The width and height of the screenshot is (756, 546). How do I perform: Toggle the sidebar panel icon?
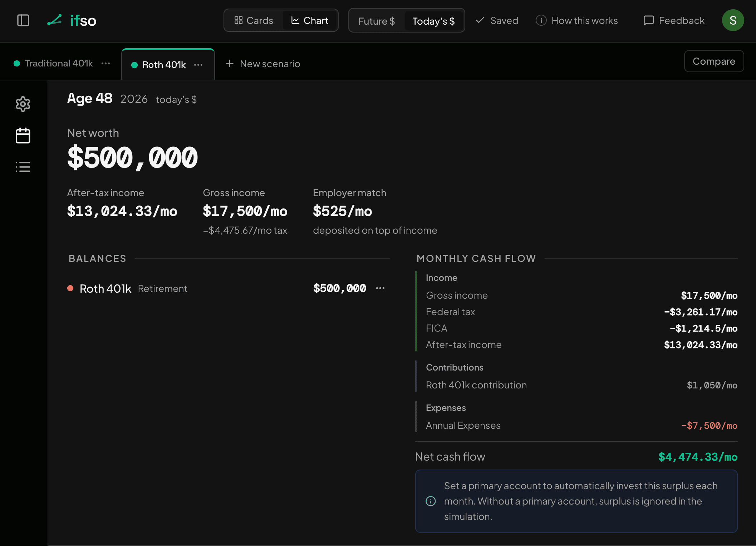point(23,20)
